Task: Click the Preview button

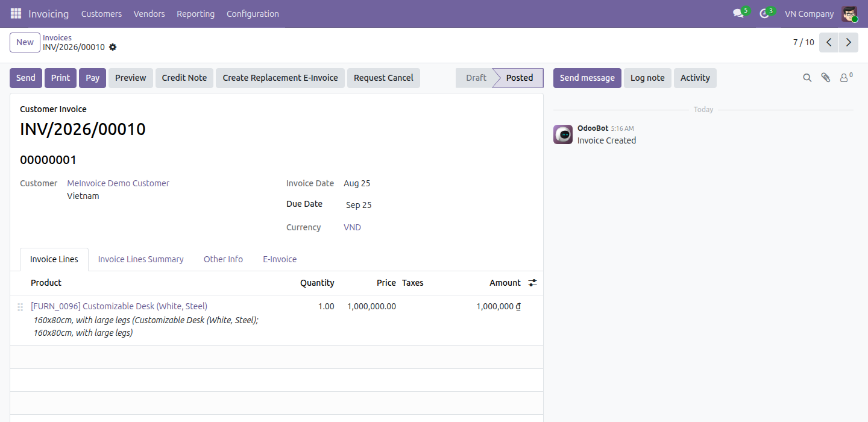Action: click(131, 78)
